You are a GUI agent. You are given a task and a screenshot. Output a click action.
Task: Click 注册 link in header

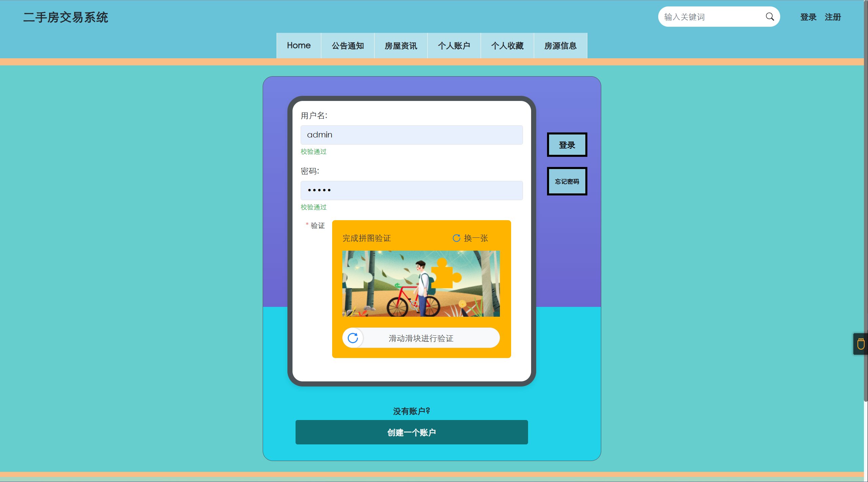pyautogui.click(x=833, y=17)
